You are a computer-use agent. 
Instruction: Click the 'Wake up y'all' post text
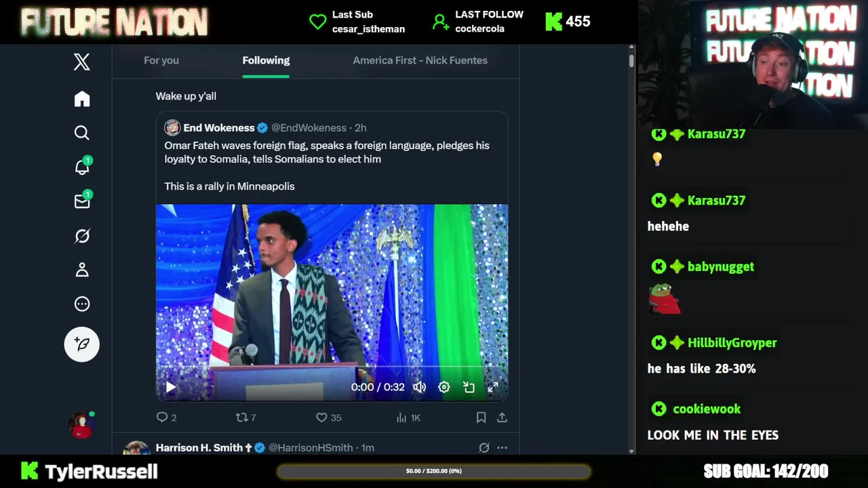pos(186,96)
